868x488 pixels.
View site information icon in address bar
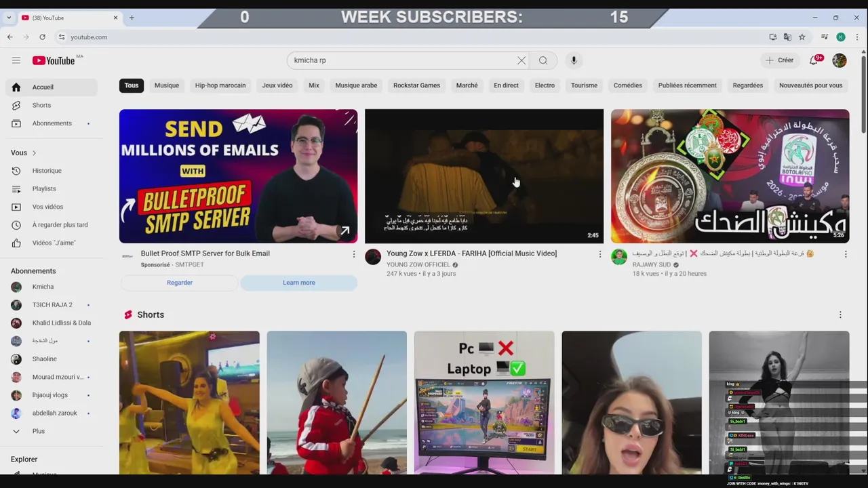[x=62, y=37]
